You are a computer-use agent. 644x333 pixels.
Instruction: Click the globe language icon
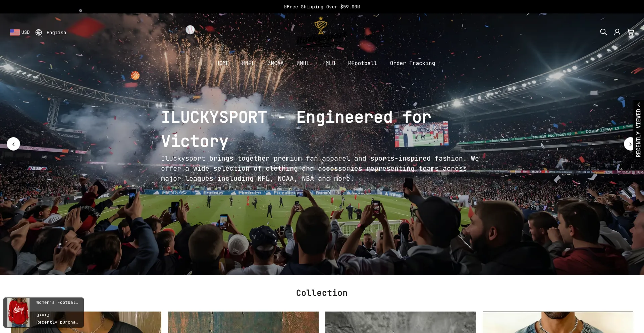click(x=39, y=33)
